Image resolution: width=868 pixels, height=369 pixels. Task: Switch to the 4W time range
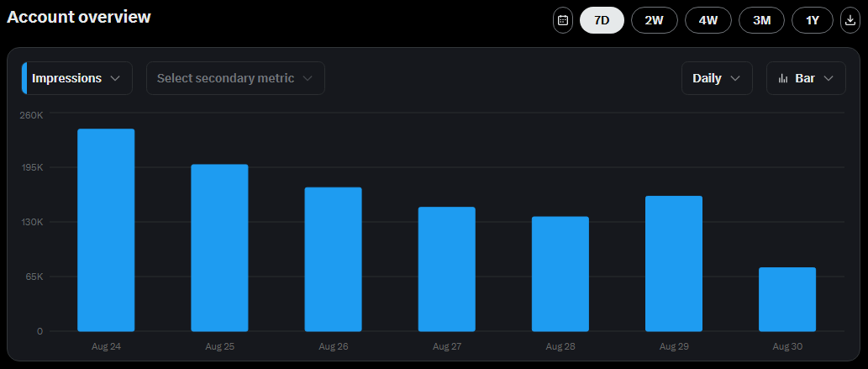708,20
